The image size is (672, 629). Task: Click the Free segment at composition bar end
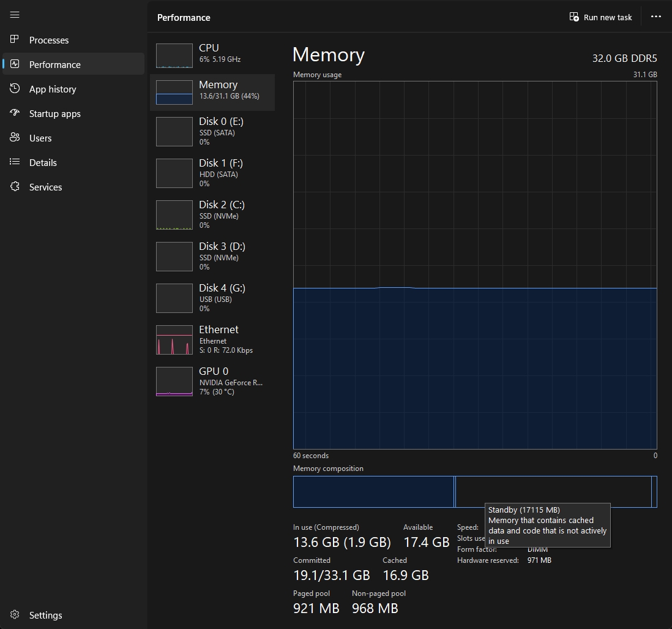tap(654, 492)
